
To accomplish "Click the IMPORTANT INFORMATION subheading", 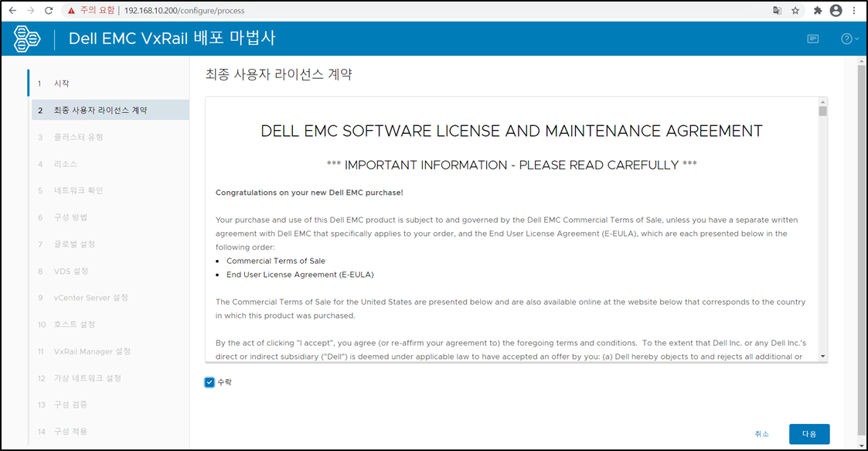I will click(x=512, y=165).
